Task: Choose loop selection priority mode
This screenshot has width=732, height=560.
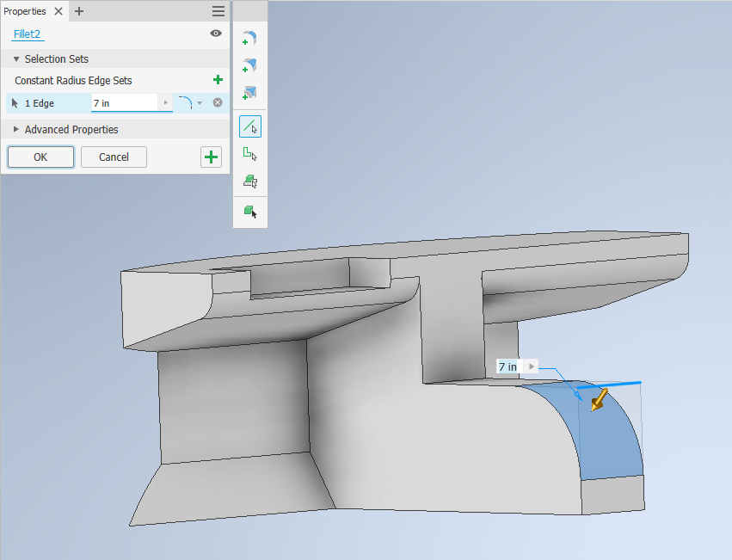Action: coord(250,154)
